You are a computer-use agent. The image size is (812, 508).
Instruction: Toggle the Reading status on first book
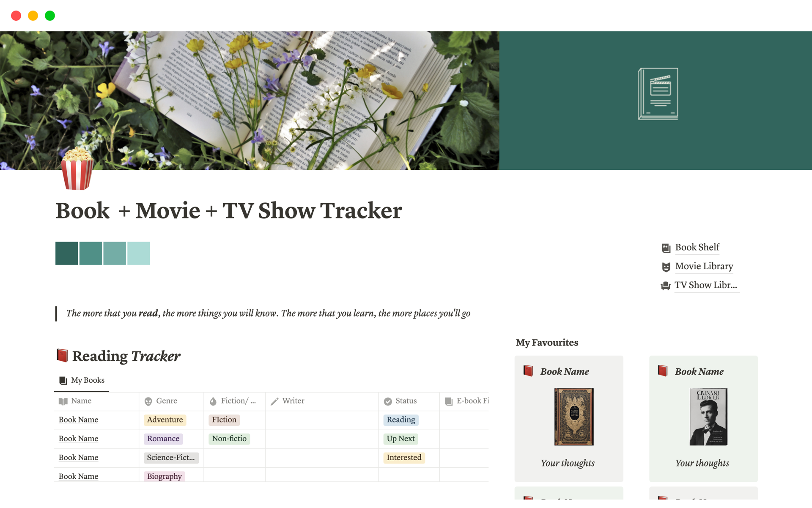pos(401,419)
